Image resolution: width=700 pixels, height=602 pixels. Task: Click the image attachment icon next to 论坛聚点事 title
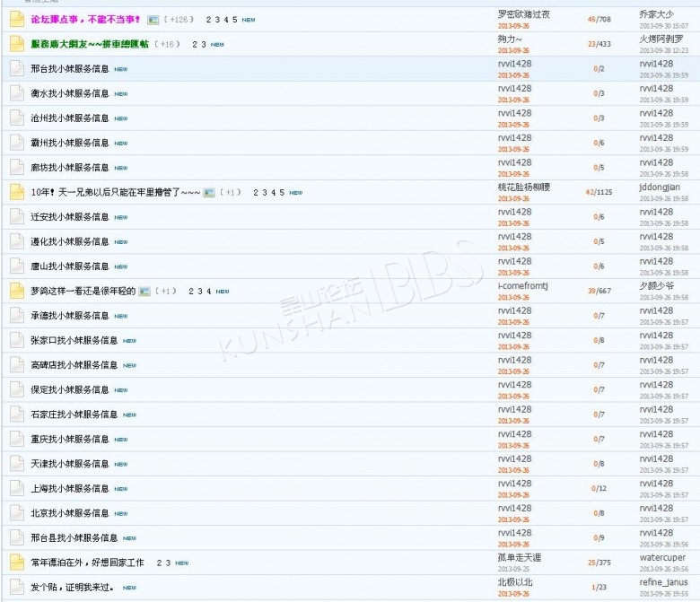point(153,20)
